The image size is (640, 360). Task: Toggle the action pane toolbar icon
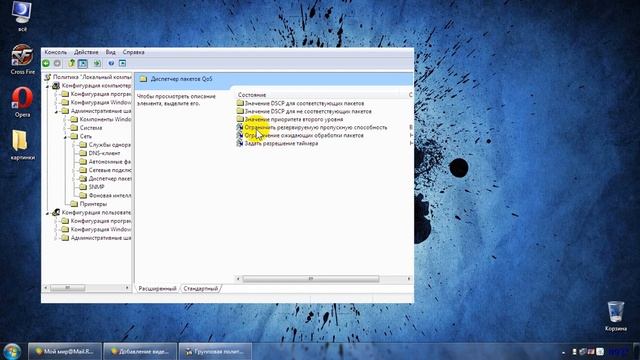(x=122, y=63)
